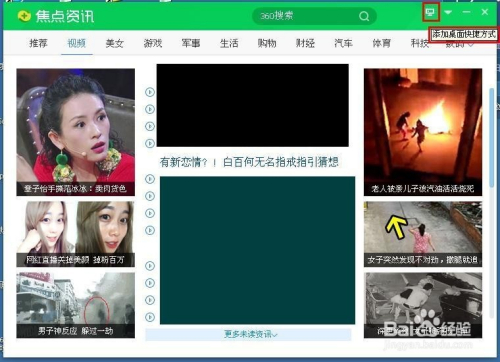Open the 生活 tab
The height and width of the screenshot is (362, 500).
point(229,43)
